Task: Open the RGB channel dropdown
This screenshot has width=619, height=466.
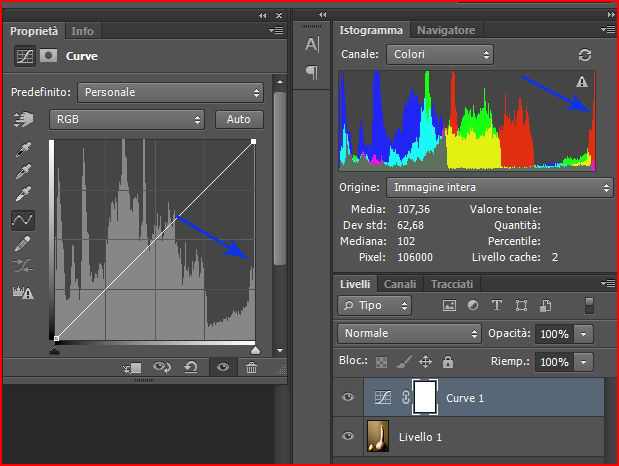Action: pyautogui.click(x=126, y=119)
